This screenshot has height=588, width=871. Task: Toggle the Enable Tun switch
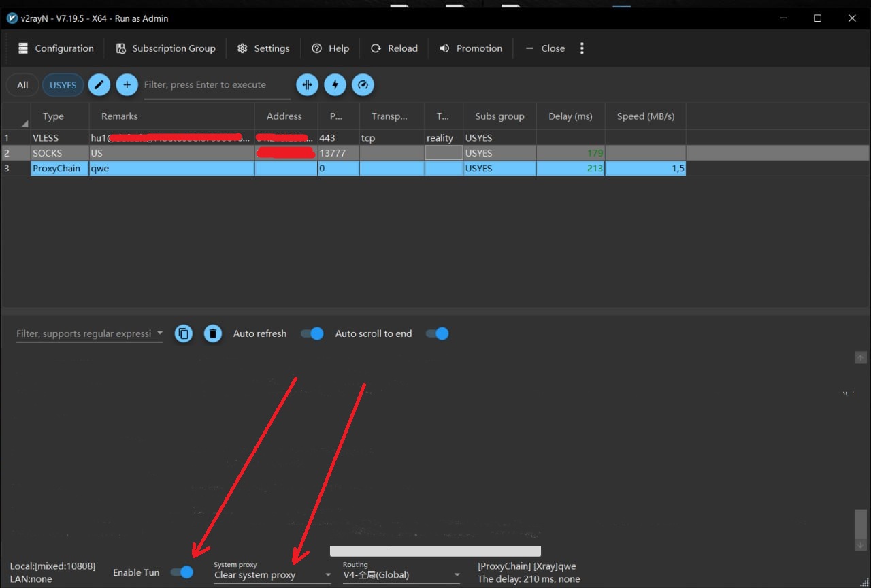(x=182, y=572)
